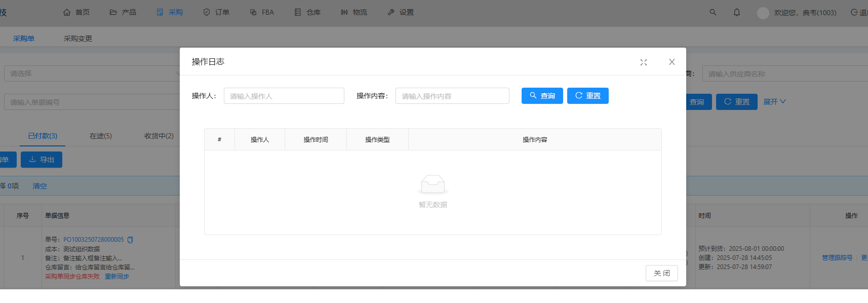Open the notification bell
Image resolution: width=868 pixels, height=303 pixels.
click(736, 12)
